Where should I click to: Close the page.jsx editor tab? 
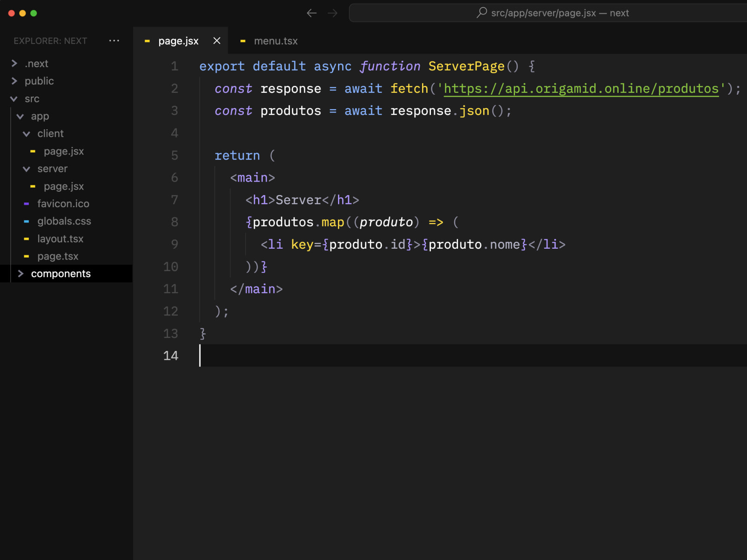tap(217, 41)
